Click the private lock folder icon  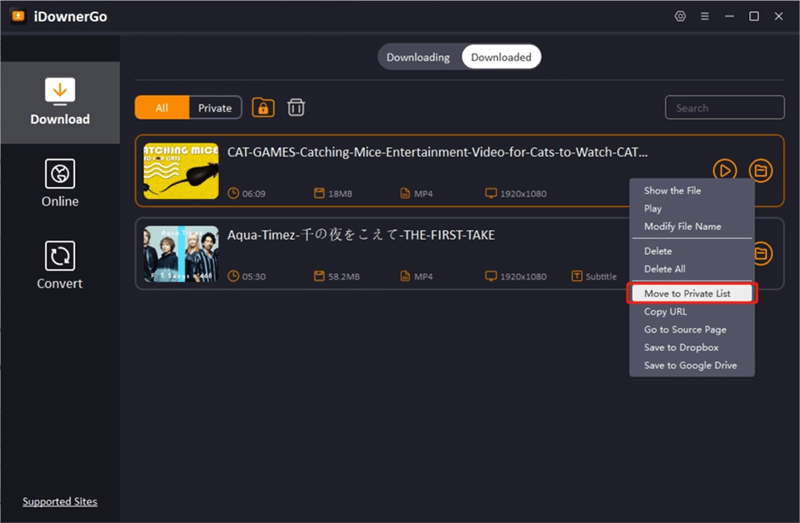point(263,108)
